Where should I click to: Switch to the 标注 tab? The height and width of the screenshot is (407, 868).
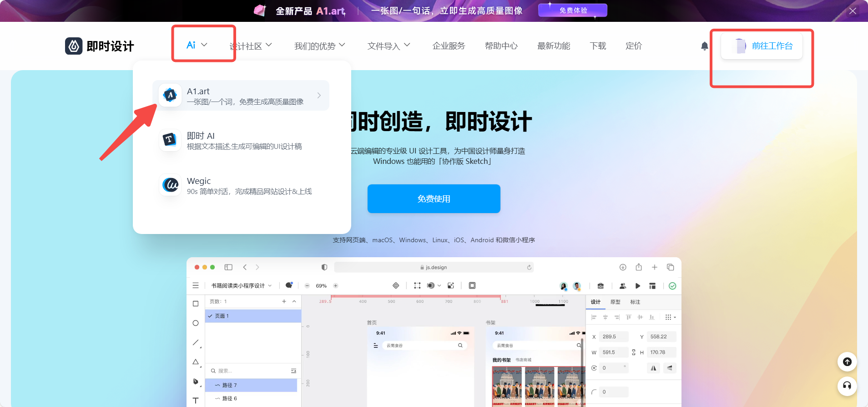coord(635,302)
